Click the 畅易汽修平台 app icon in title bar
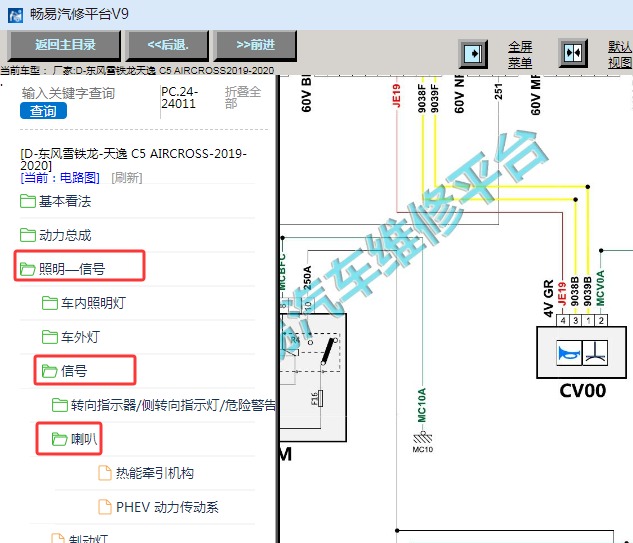This screenshot has height=543, width=633. click(15, 15)
